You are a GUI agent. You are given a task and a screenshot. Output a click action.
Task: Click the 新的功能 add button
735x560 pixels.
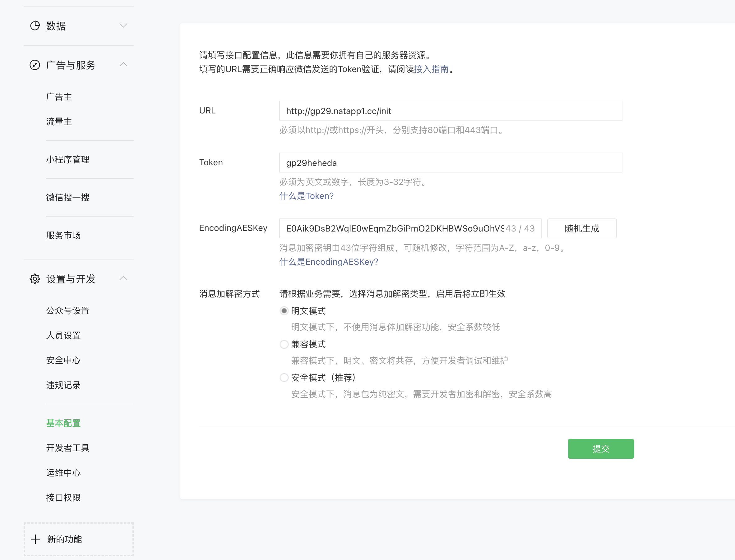79,539
